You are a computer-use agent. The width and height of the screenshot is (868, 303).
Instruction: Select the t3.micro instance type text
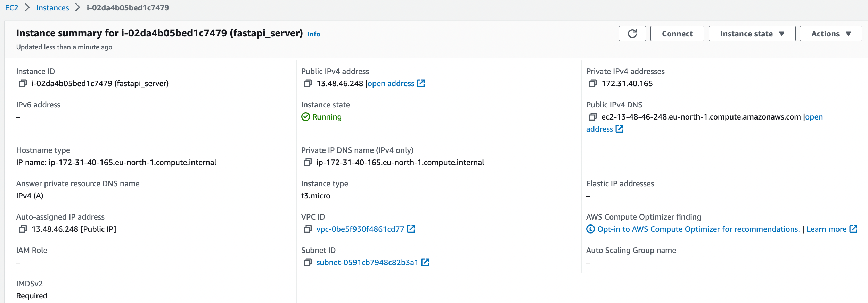(x=316, y=196)
